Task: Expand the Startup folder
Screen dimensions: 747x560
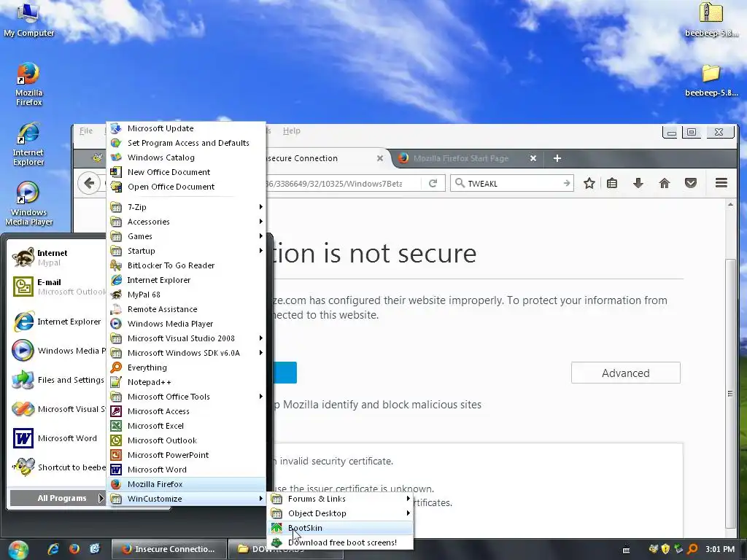Action: (x=186, y=251)
